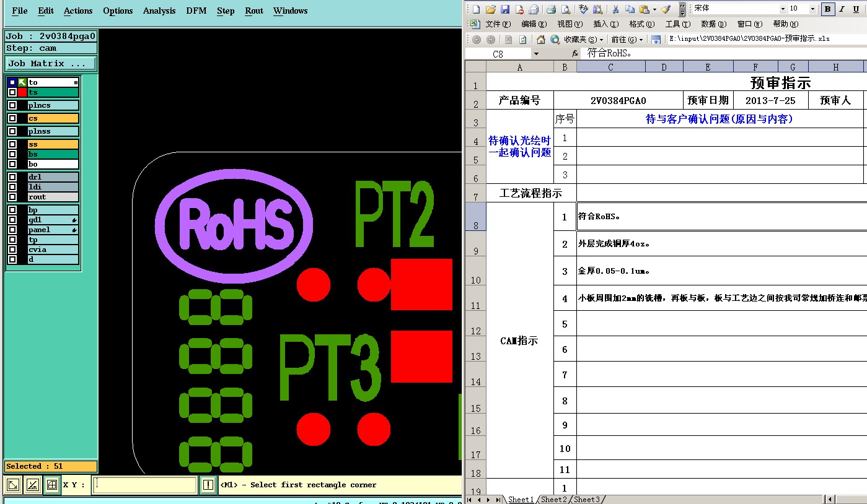Screen dimensions: 867x504
Task: Click the Cut scissors icon
Action: click(x=615, y=9)
